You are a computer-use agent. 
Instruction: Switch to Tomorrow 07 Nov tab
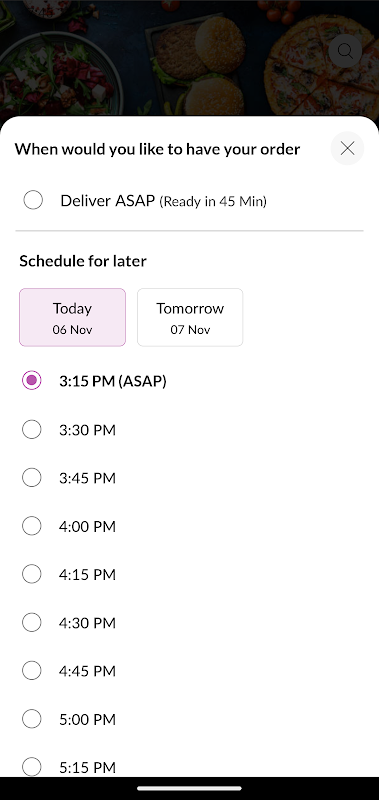point(190,317)
